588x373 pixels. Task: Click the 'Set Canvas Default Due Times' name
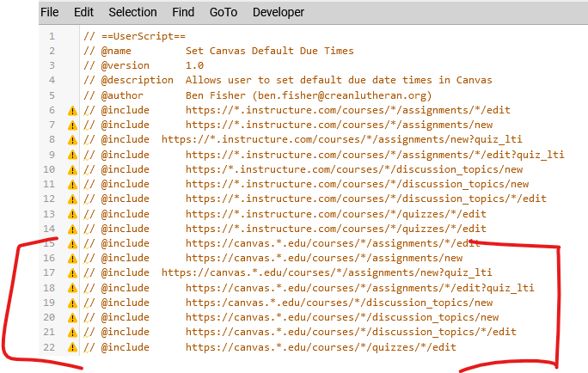click(x=270, y=51)
